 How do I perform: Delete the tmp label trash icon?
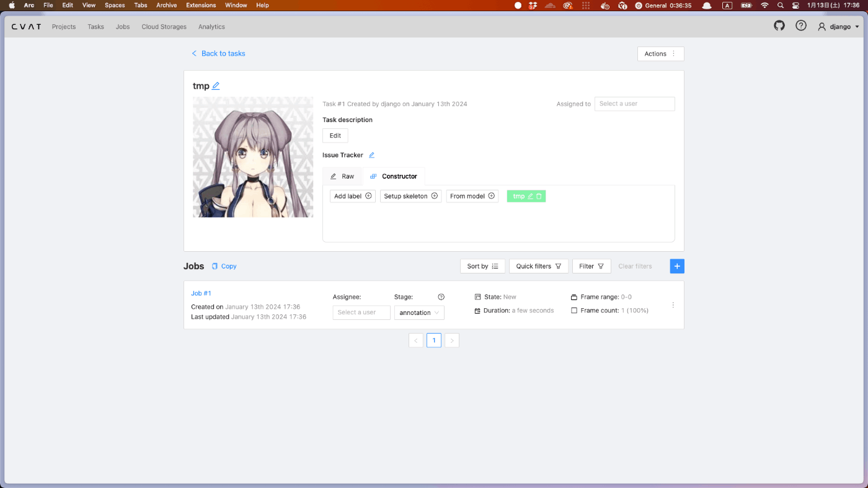(x=539, y=196)
